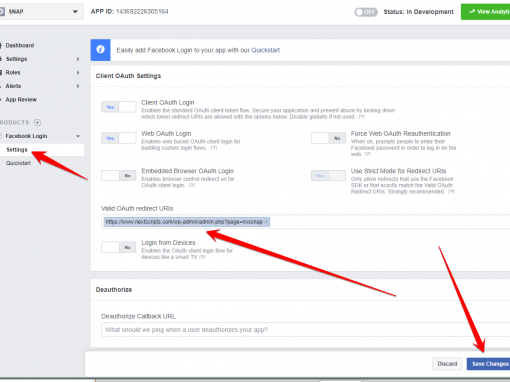Expand the sidebar Settings arrow
The height and width of the screenshot is (382, 510).
[78, 59]
